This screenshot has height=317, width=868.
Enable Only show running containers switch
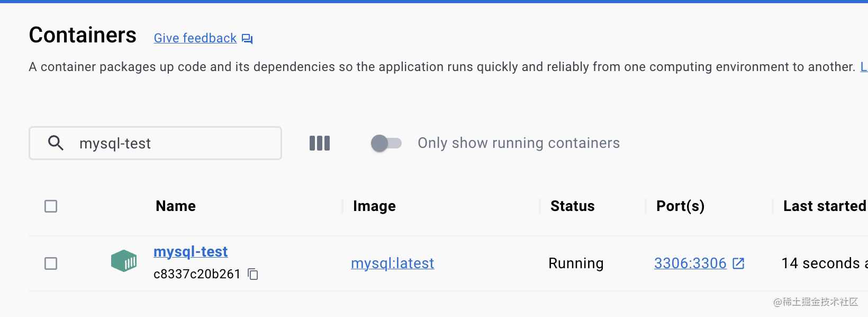tap(386, 143)
